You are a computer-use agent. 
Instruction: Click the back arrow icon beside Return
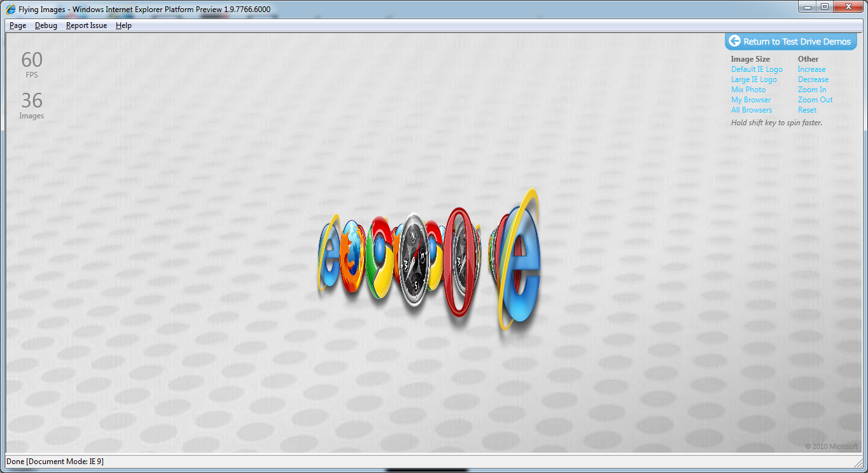tap(734, 41)
